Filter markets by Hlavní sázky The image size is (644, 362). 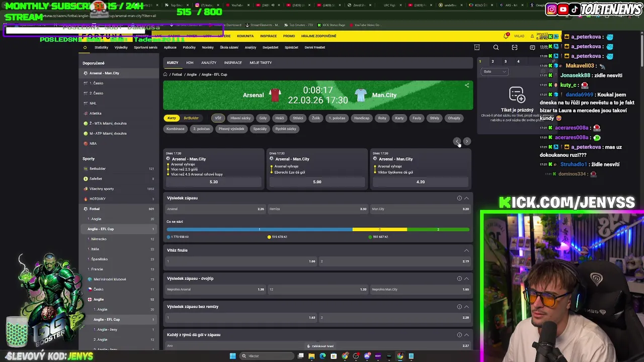coord(240,118)
